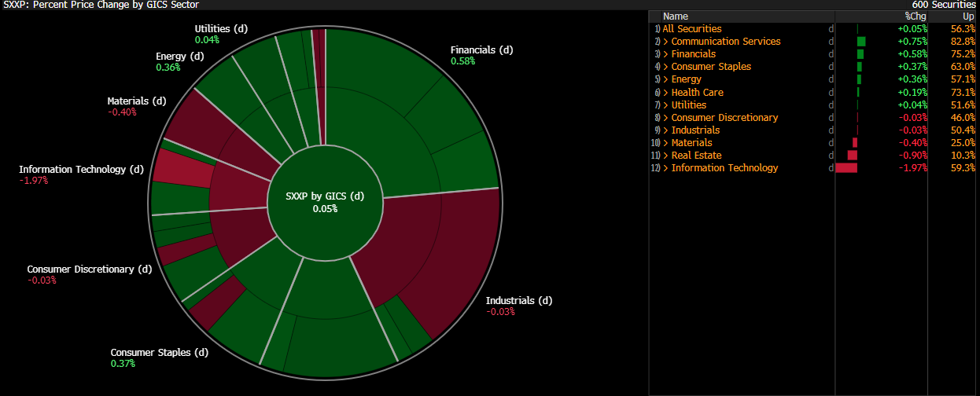Select +0.19% Health Care change value
980x396 pixels.
tap(912, 93)
